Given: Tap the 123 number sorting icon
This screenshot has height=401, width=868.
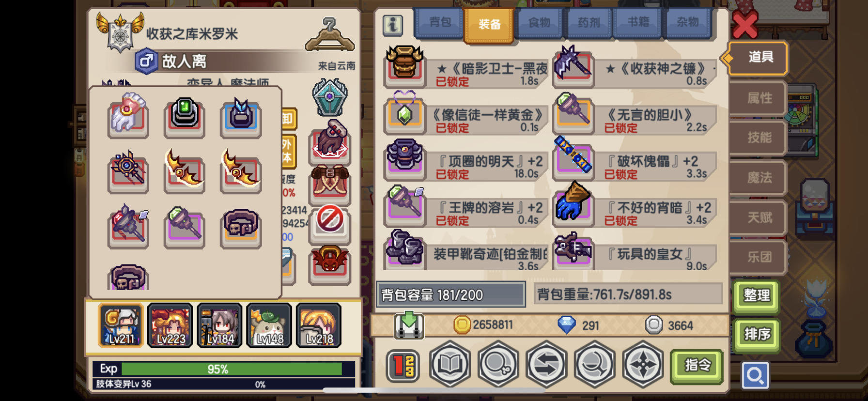Looking at the screenshot, I should (403, 366).
